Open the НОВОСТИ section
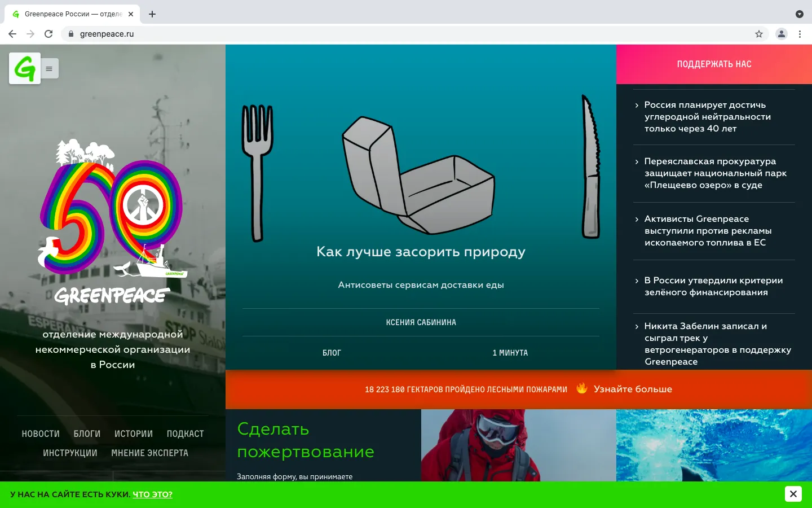 coord(41,433)
